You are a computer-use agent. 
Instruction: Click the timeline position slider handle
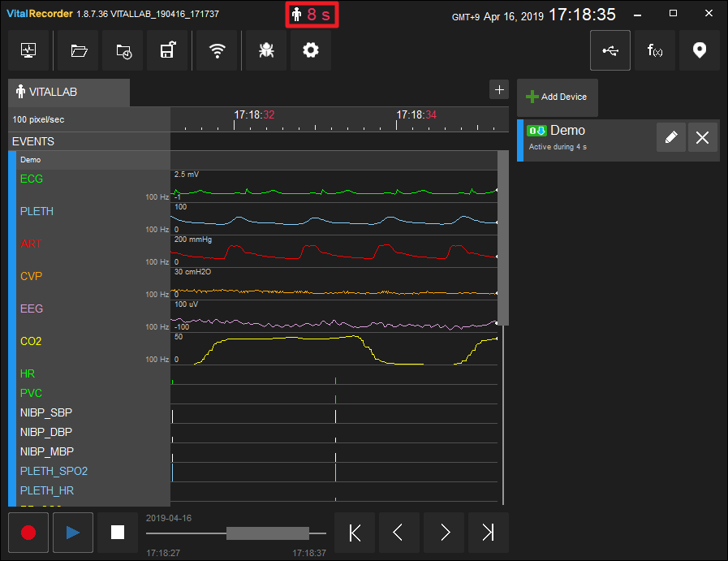[268, 533]
